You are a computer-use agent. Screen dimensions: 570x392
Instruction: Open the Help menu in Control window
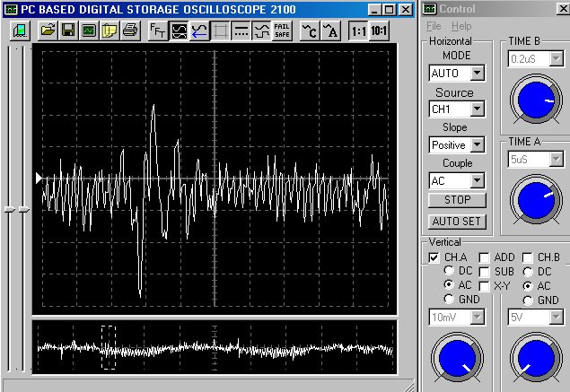tap(461, 27)
